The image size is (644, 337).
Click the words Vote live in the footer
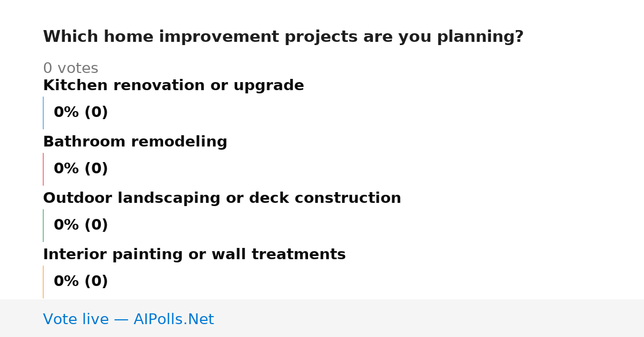click(x=76, y=319)
